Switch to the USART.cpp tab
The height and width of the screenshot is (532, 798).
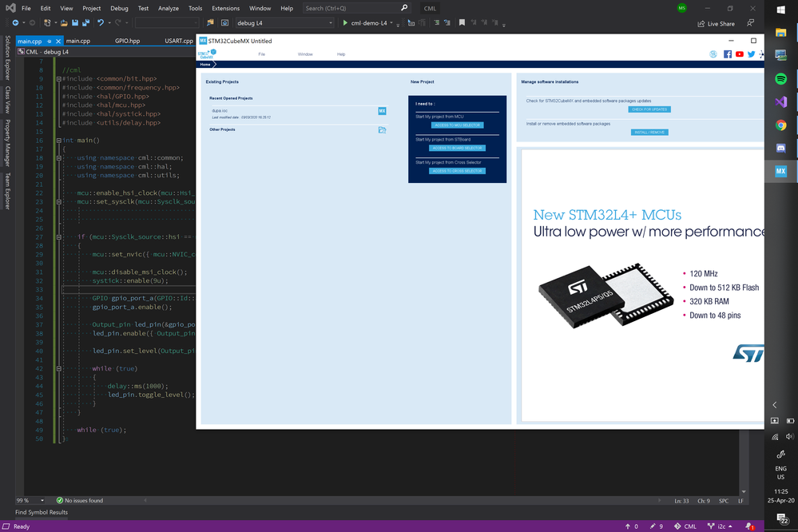click(179, 41)
